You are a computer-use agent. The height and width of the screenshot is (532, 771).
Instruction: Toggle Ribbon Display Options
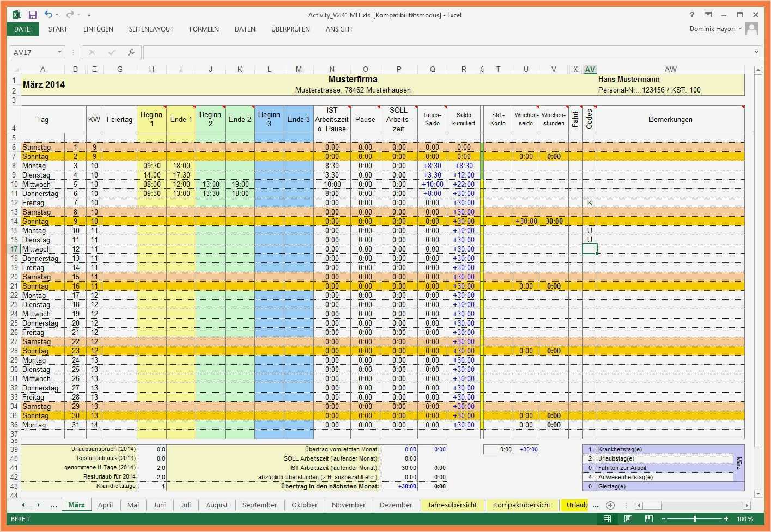(709, 15)
